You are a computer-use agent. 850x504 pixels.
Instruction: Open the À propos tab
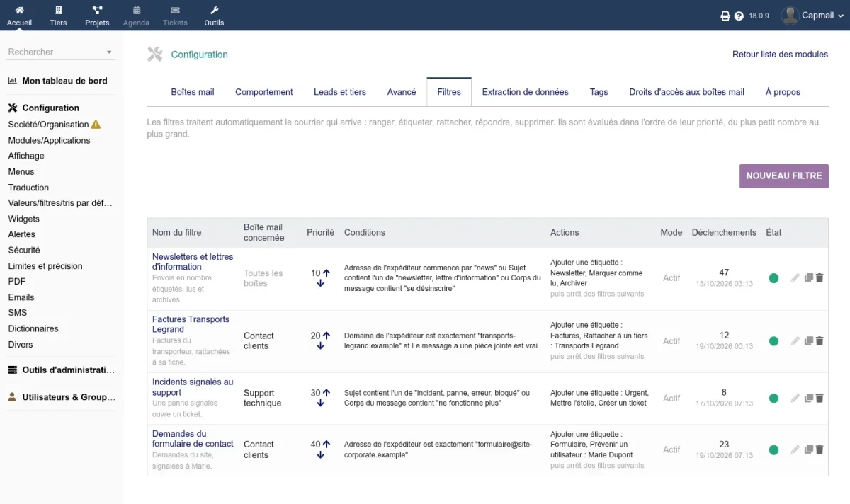pos(783,92)
